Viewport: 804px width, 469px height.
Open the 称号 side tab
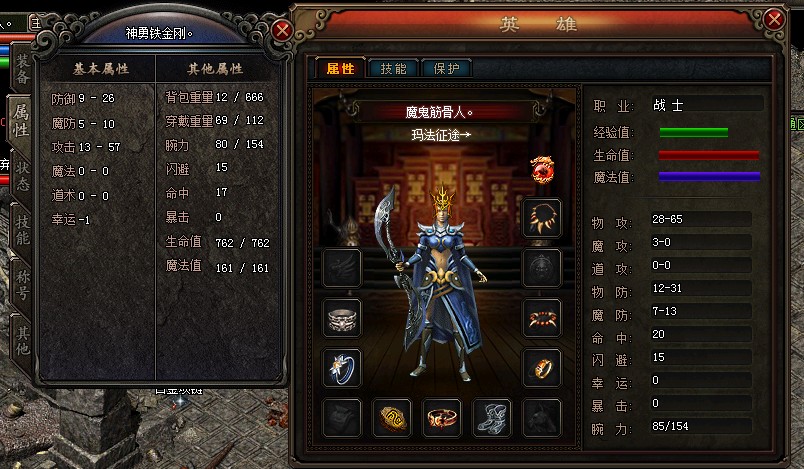tap(22, 284)
